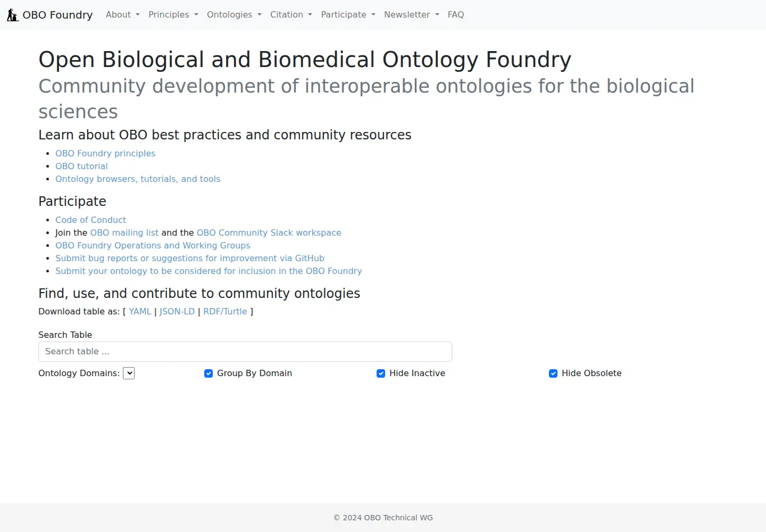Open OBO Community Slack workspace link
The image size is (766, 532).
[x=269, y=232]
